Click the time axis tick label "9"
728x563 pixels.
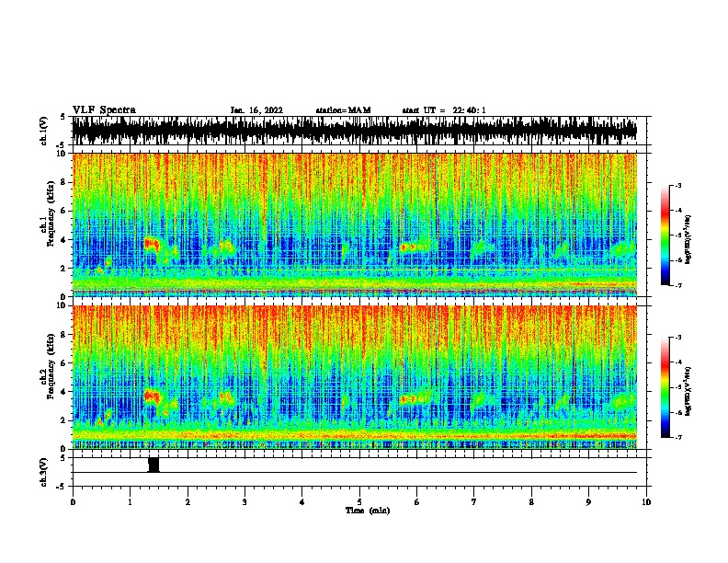coord(588,502)
